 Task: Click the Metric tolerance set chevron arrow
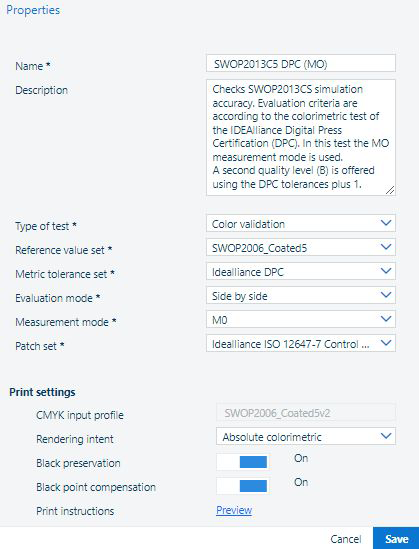click(x=385, y=271)
